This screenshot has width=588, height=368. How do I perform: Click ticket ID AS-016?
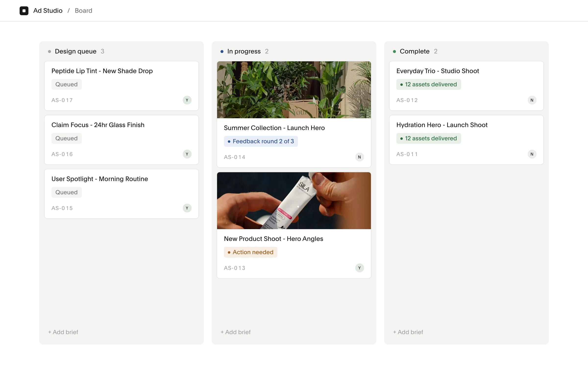(62, 154)
